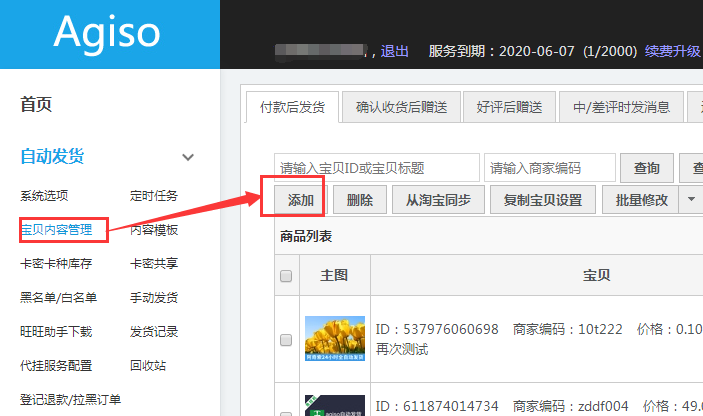Open the 批量修改 dropdown arrow
The width and height of the screenshot is (703, 416).
(x=691, y=199)
